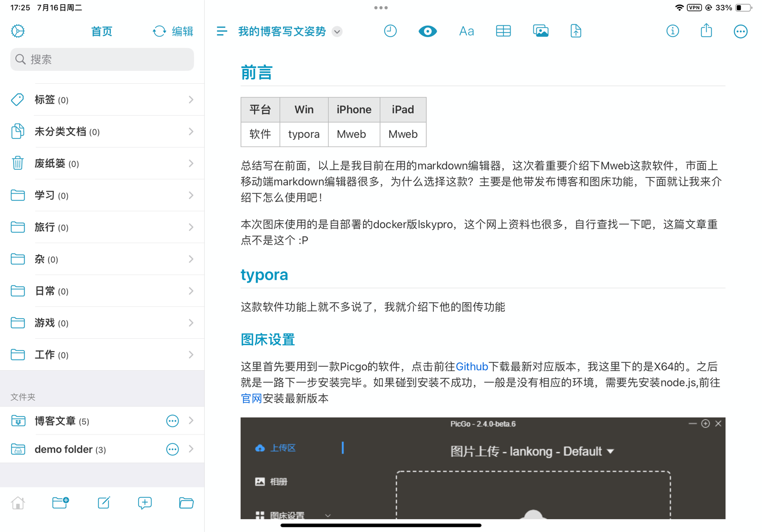Open the document title dropdown arrow

tap(337, 32)
